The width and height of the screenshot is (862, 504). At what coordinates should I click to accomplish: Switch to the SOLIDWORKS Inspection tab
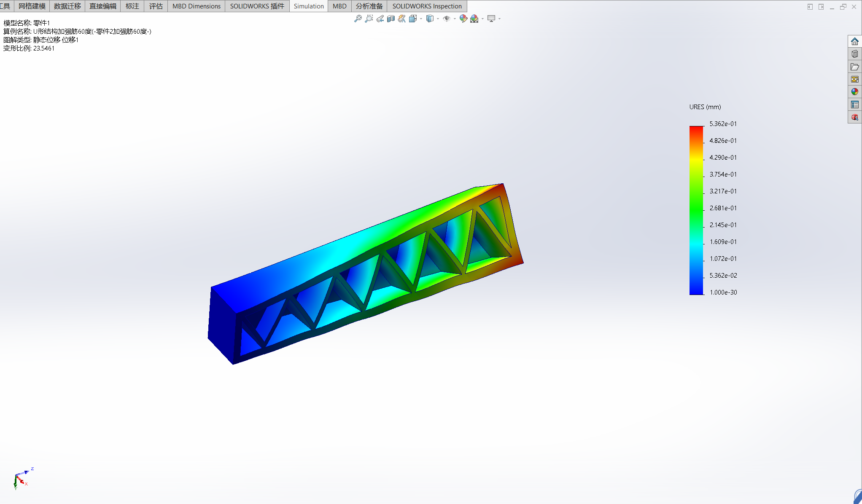[427, 6]
